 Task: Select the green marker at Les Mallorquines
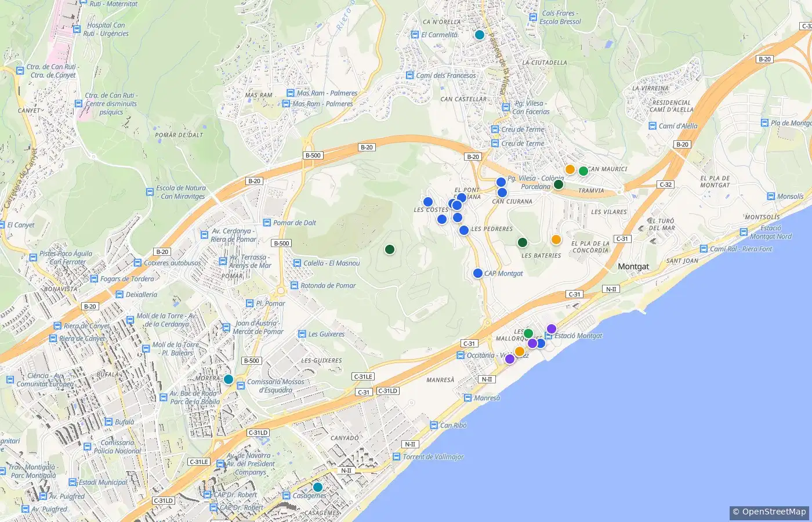(x=528, y=333)
